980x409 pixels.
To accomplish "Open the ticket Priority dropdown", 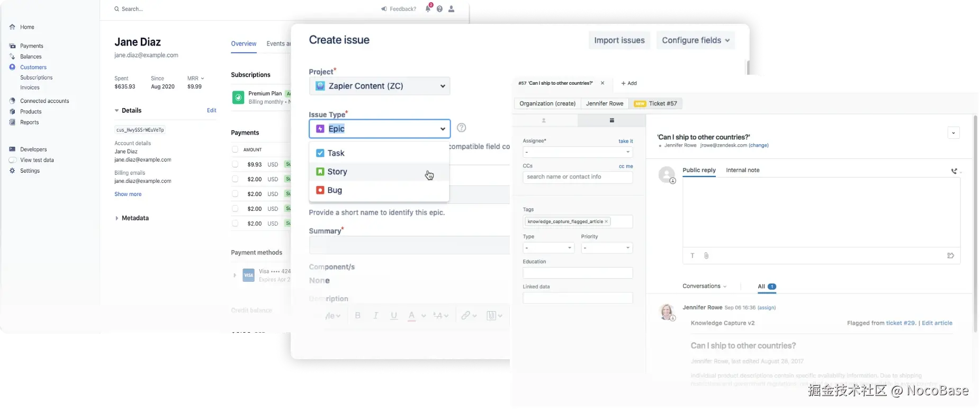I will click(607, 248).
